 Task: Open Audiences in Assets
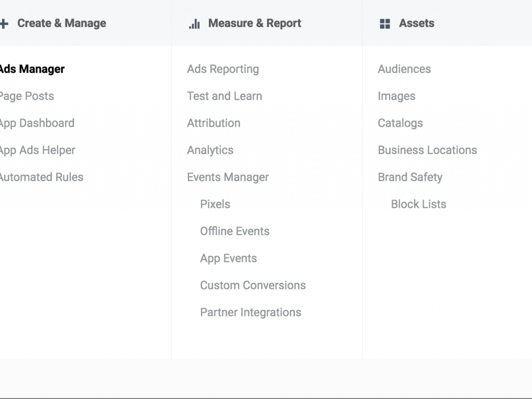[404, 69]
